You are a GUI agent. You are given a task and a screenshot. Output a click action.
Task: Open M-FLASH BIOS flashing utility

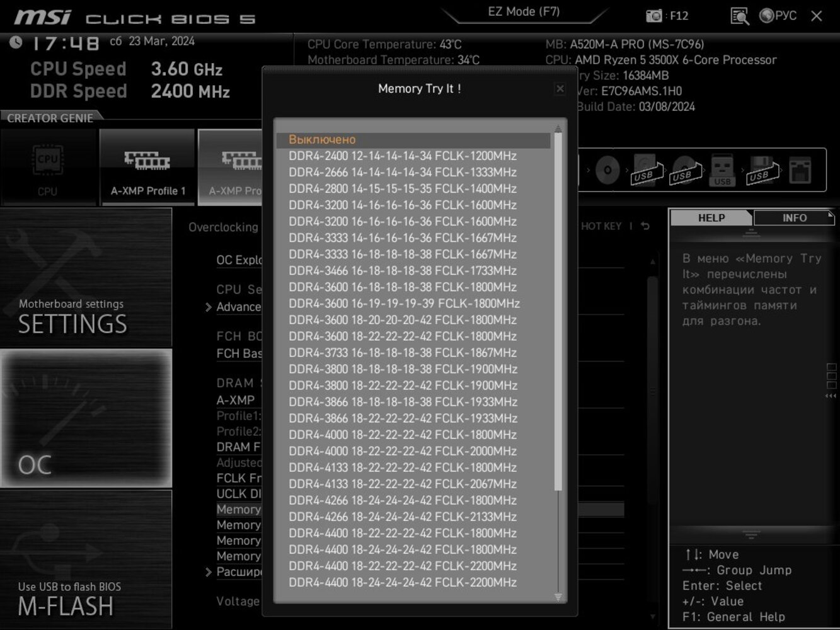[86, 559]
